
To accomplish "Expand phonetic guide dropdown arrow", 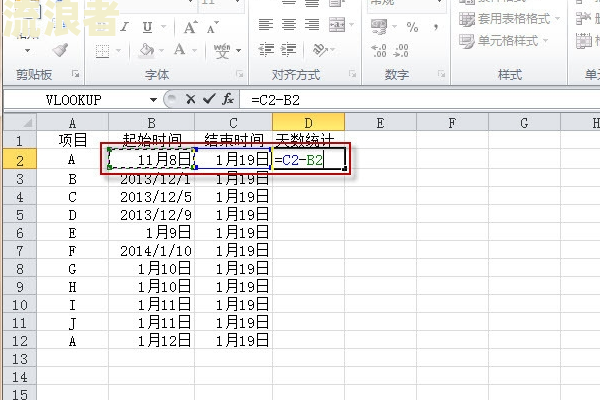I will pyautogui.click(x=238, y=51).
